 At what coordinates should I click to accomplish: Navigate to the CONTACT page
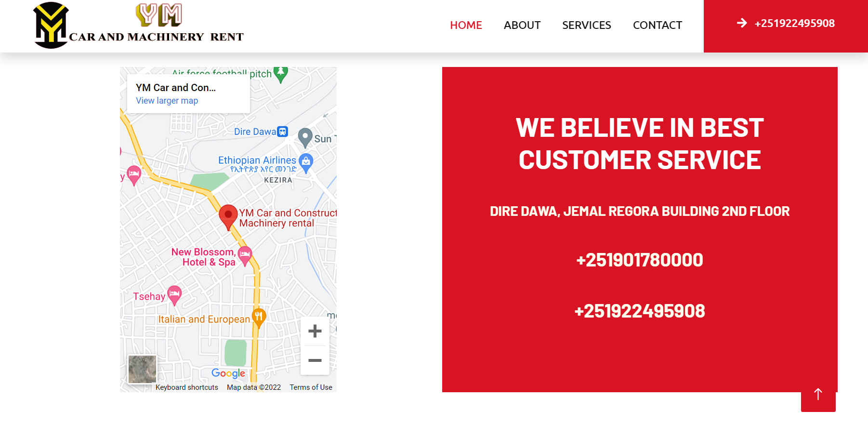pyautogui.click(x=658, y=25)
